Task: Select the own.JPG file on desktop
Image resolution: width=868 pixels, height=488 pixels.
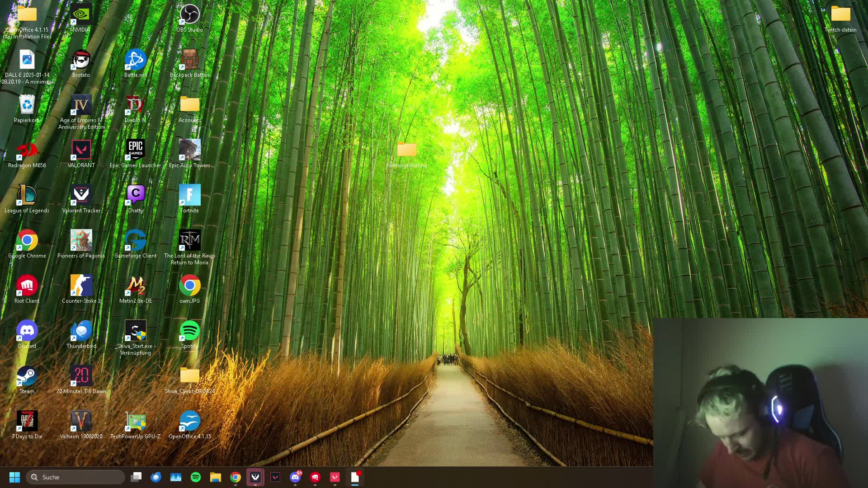Action: 189,289
